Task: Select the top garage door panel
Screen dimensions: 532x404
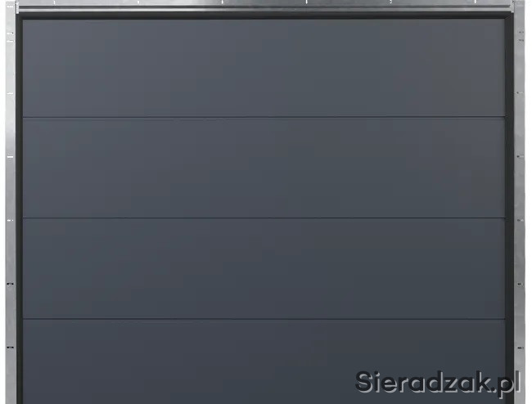Action: [264, 68]
